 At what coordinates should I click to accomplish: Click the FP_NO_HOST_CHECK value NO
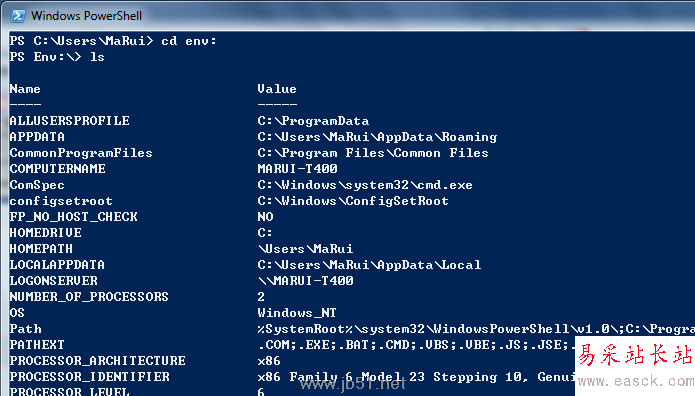point(266,216)
